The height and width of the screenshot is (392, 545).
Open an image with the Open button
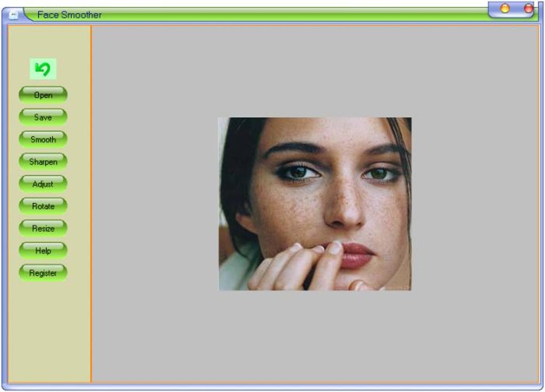coord(43,95)
